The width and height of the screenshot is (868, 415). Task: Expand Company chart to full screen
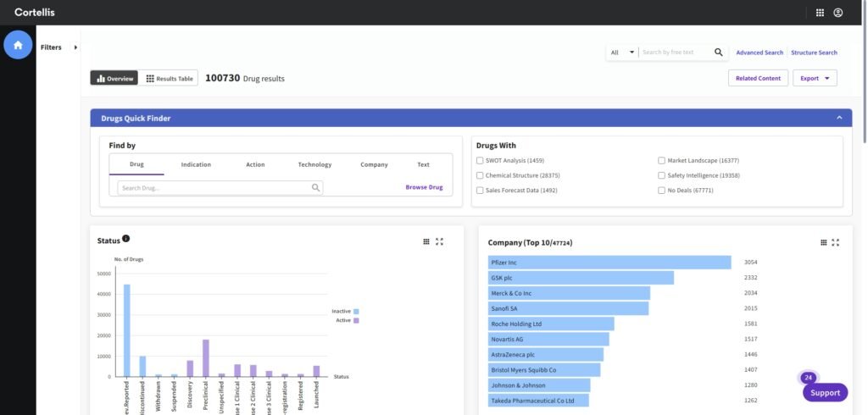(x=836, y=242)
